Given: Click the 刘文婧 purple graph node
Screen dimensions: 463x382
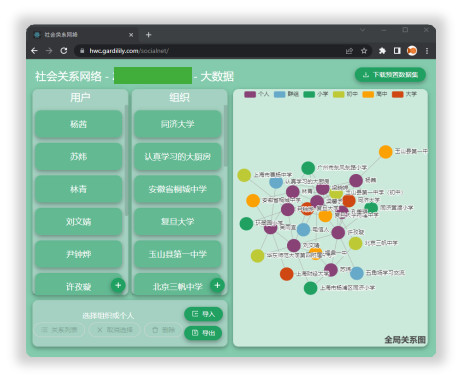Looking at the screenshot, I should point(294,245).
